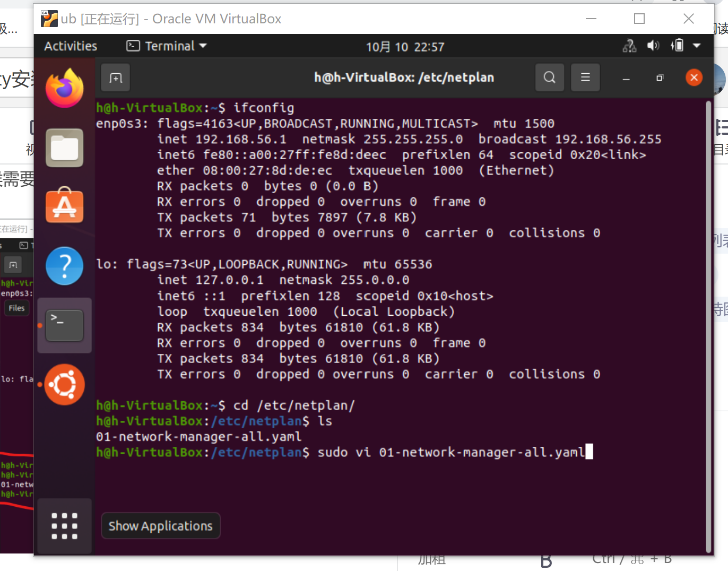728x571 pixels.
Task: Restore the terminal window size
Action: coord(660,77)
